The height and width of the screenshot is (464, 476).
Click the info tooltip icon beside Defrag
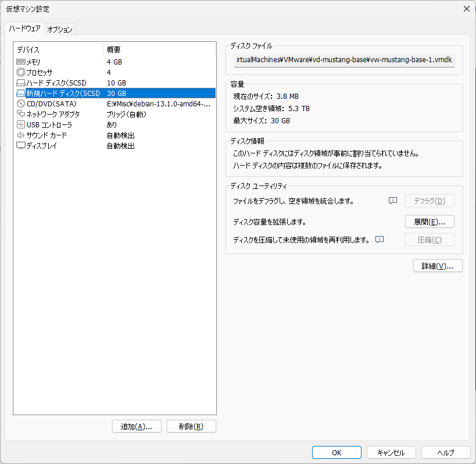coord(393,201)
